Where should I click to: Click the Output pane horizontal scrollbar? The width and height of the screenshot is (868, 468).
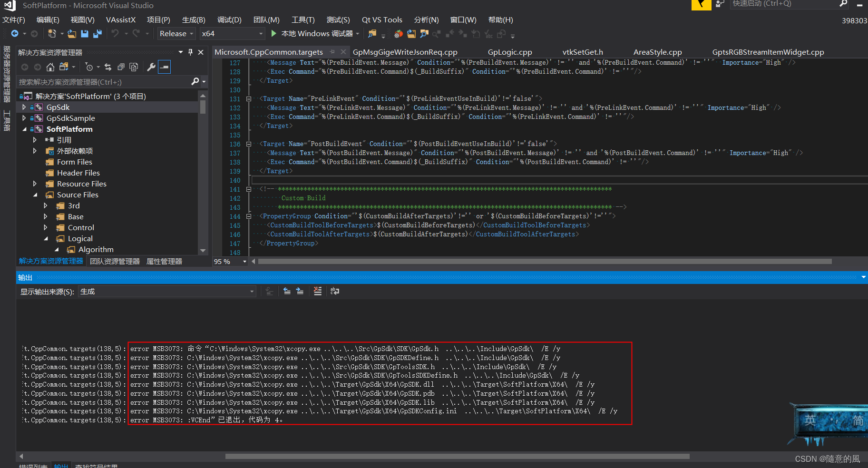pyautogui.click(x=457, y=456)
